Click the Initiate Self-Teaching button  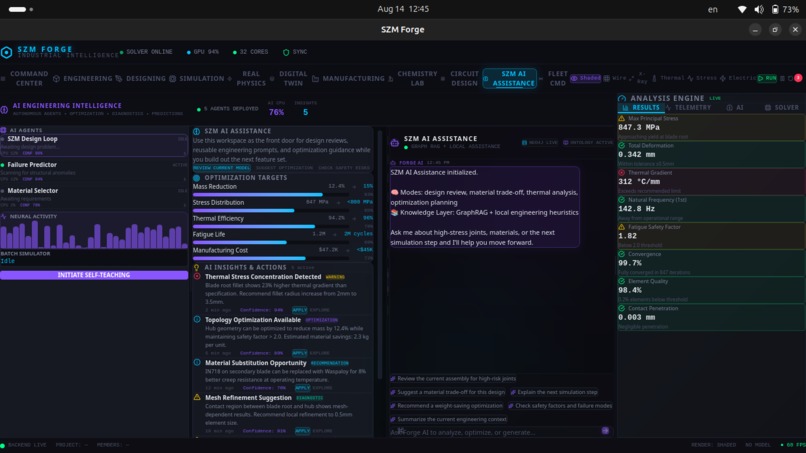click(x=94, y=275)
